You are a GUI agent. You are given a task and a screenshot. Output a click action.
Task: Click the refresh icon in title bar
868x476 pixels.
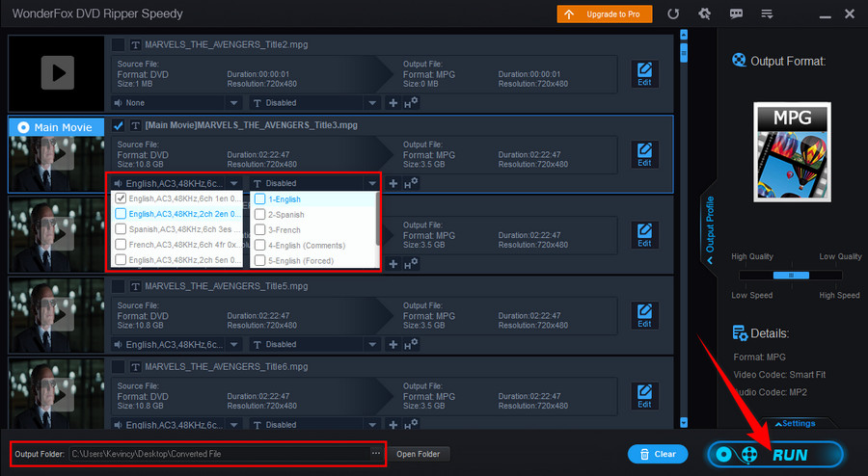pos(673,13)
